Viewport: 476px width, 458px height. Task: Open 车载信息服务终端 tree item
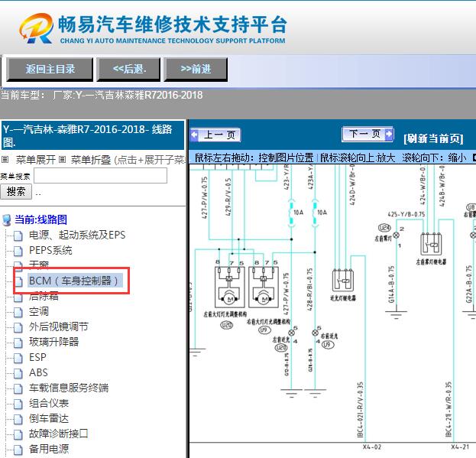[x=69, y=388]
